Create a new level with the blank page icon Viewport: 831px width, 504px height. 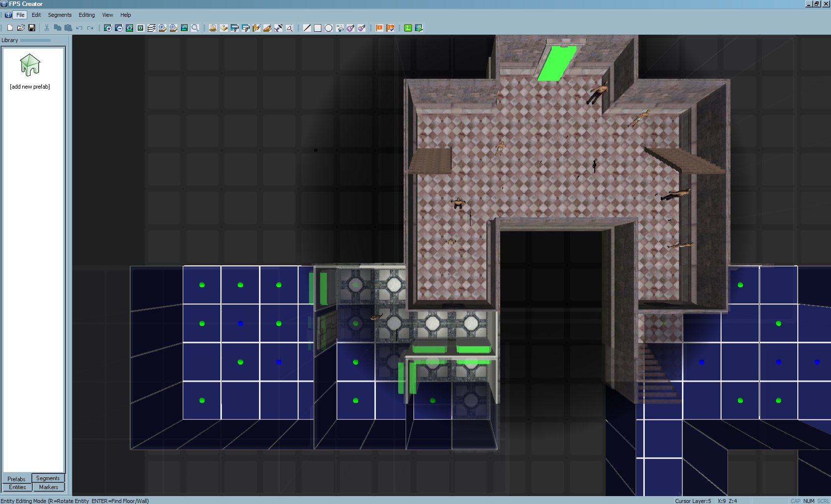[x=10, y=28]
